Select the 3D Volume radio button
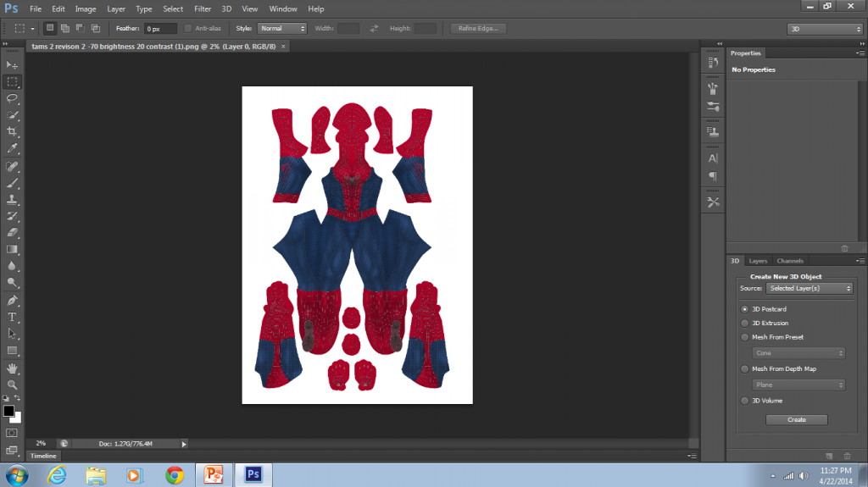The image size is (868, 487). click(744, 401)
